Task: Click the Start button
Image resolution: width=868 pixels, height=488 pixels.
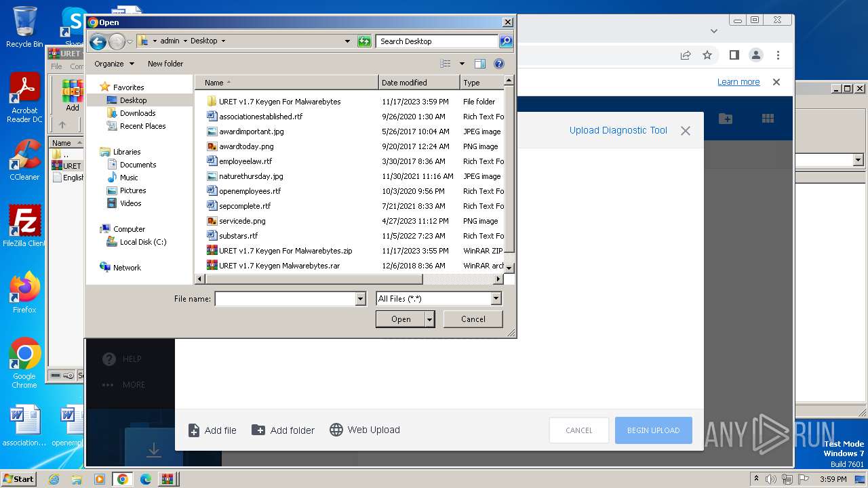Action: pos(18,479)
